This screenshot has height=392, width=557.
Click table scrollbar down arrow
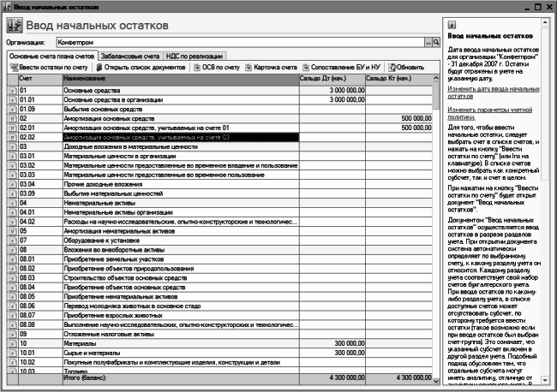[436, 382]
